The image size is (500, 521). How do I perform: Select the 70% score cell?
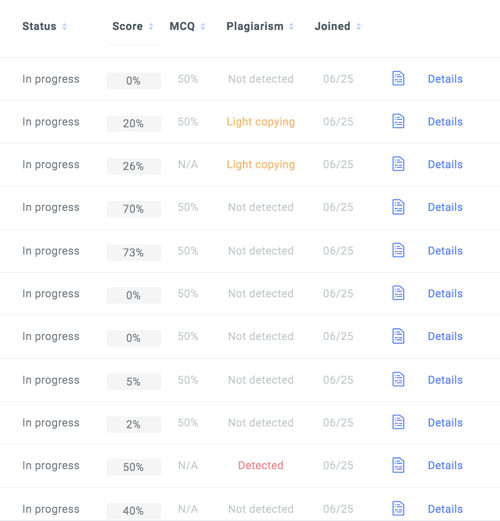tap(134, 209)
